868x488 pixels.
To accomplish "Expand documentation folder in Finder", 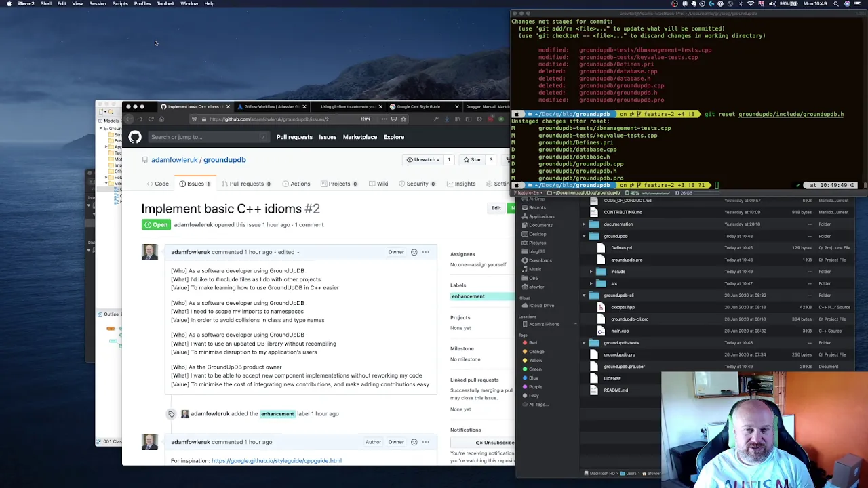I will click(x=585, y=224).
